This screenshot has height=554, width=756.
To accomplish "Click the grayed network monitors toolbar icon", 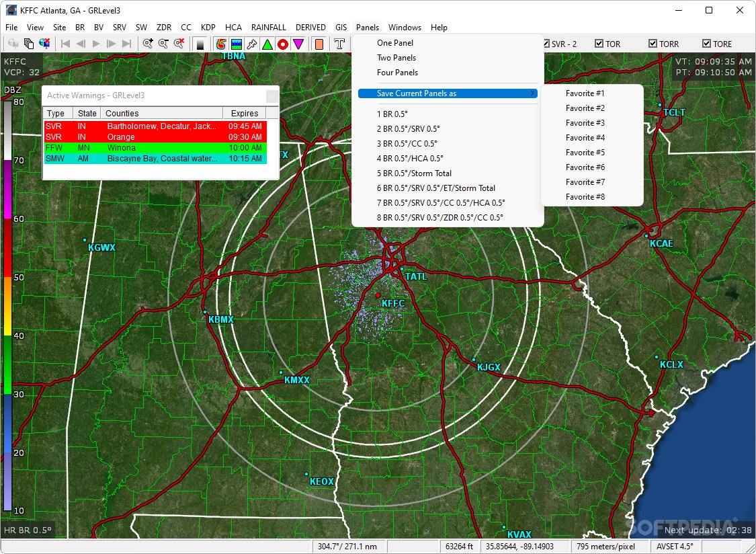I will 13,44.
